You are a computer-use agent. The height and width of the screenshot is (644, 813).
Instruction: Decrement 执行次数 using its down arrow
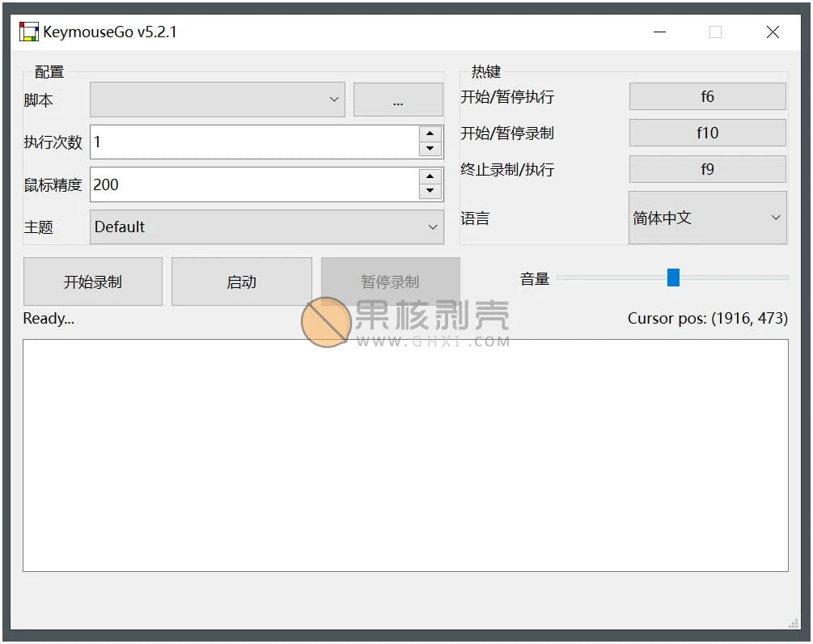pos(430,147)
